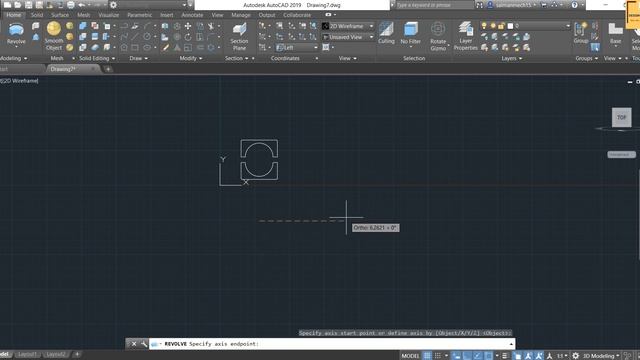Open the Left UCS dropdown in Coordinates

(x=297, y=47)
